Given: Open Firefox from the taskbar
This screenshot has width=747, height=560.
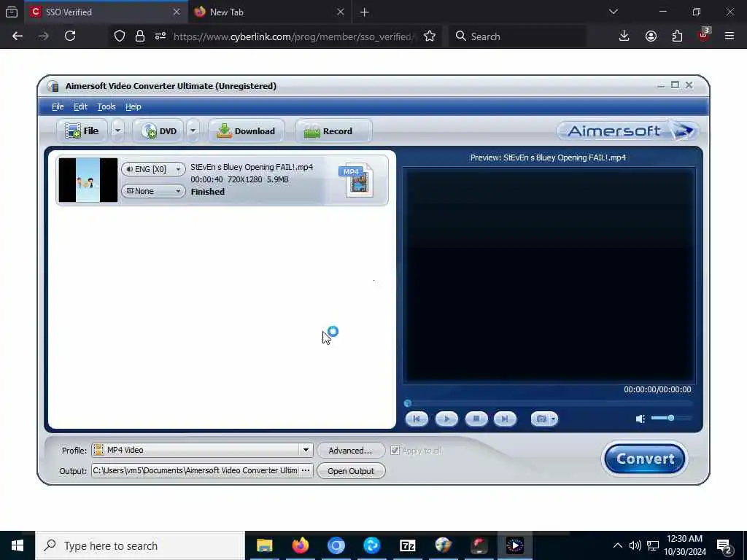Looking at the screenshot, I should tap(300, 545).
